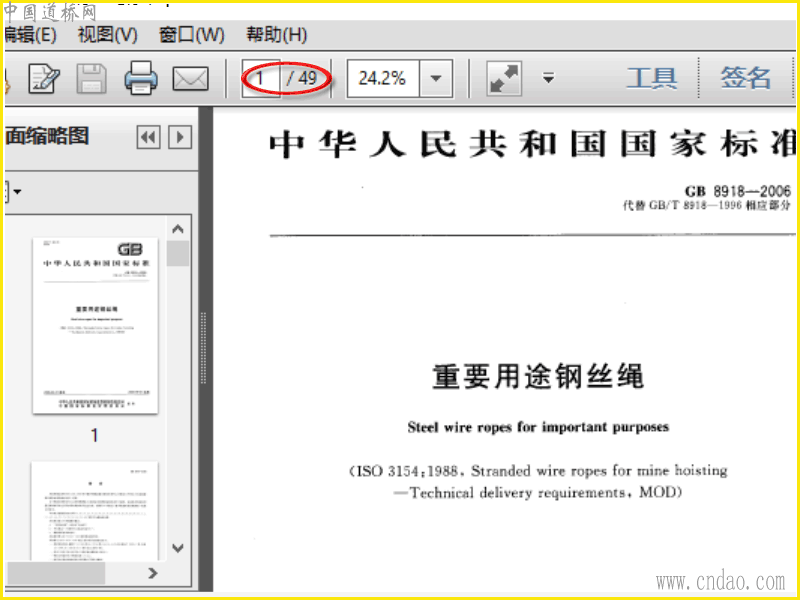Select the second page thumbnail
Image resolution: width=800 pixels, height=600 pixels.
(95, 511)
